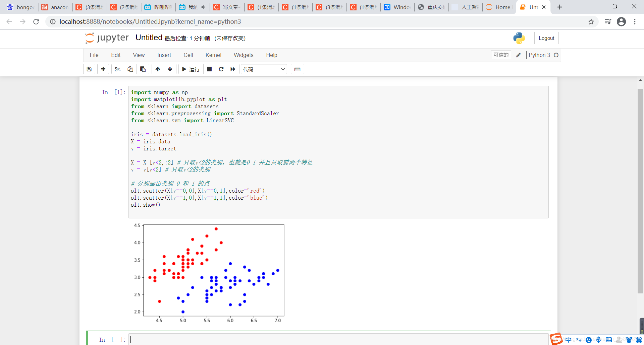This screenshot has height=345, width=644.
Task: Save notebook with the floppy disk icon
Action: (x=89, y=69)
